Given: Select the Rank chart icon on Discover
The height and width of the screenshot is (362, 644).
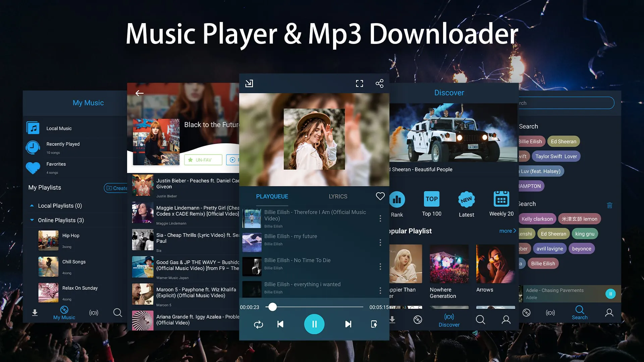Looking at the screenshot, I should coord(397,200).
